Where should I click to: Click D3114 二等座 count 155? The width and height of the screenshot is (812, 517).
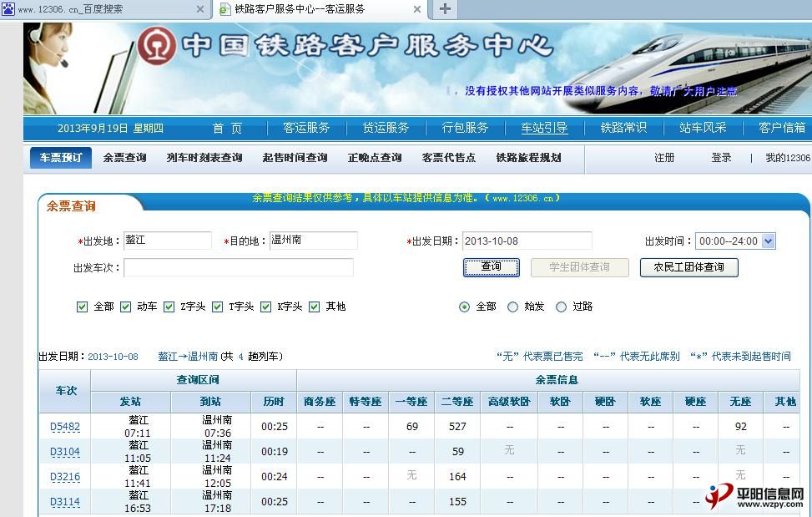(457, 501)
